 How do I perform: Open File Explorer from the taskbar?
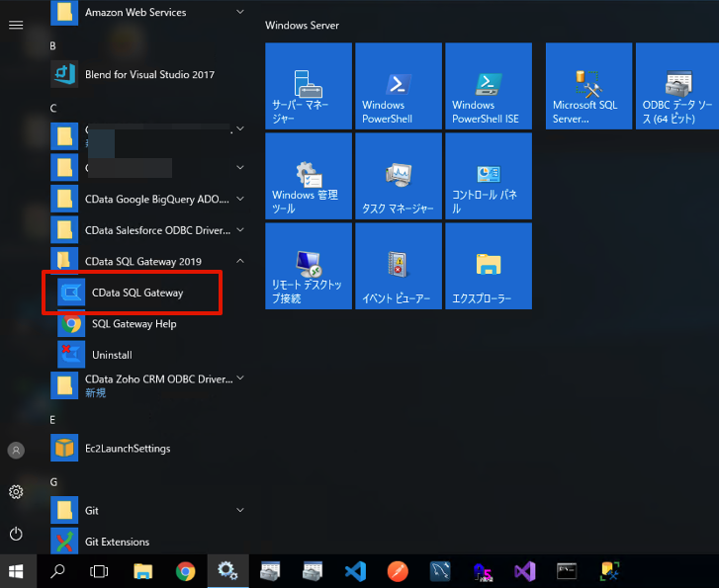pos(142,571)
